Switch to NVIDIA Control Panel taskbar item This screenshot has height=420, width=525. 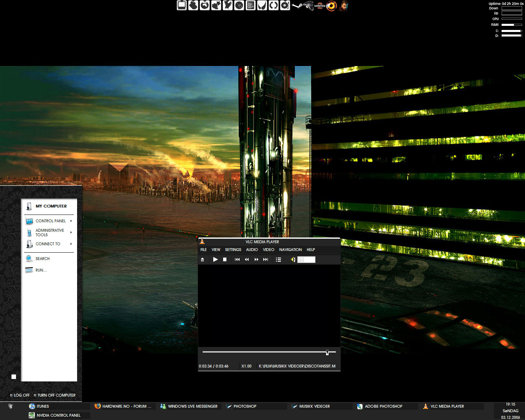point(59,415)
